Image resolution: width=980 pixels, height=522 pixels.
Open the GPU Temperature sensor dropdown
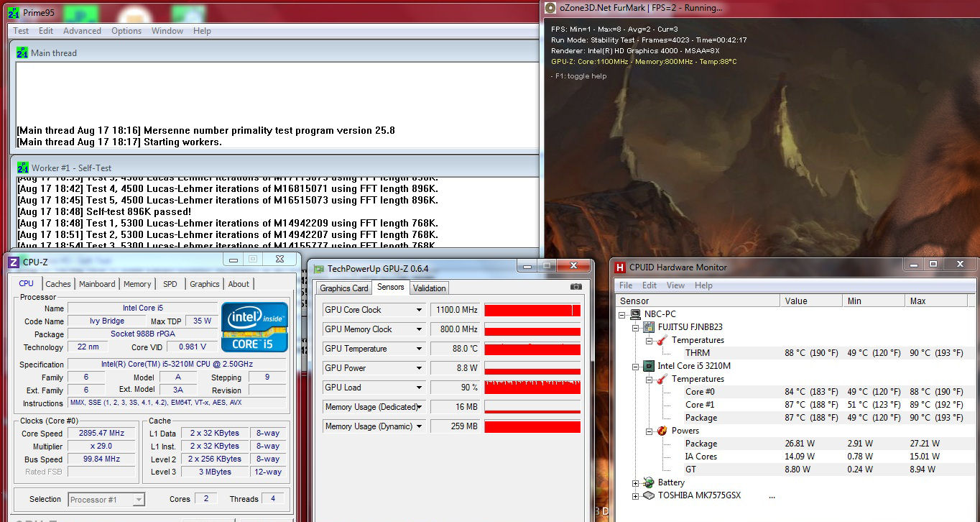(x=420, y=349)
